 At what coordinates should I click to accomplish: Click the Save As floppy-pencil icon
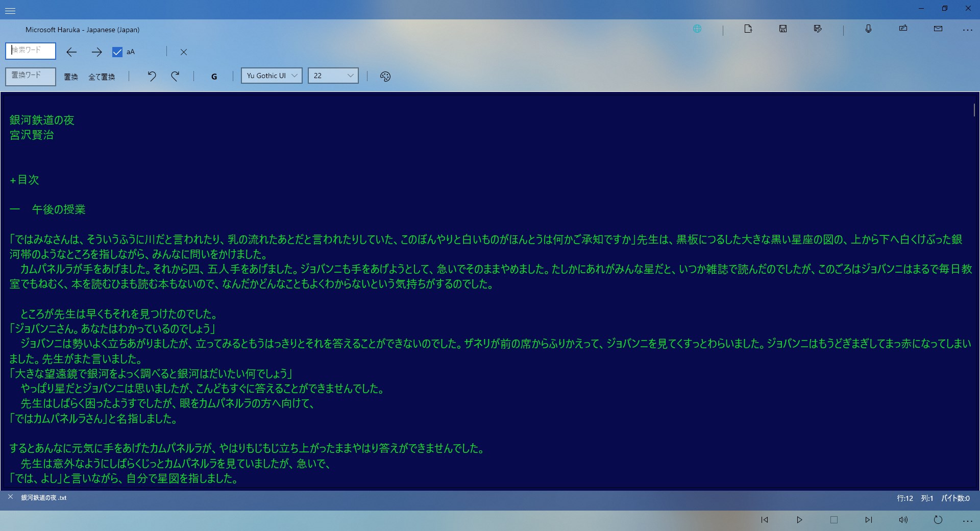coord(818,29)
